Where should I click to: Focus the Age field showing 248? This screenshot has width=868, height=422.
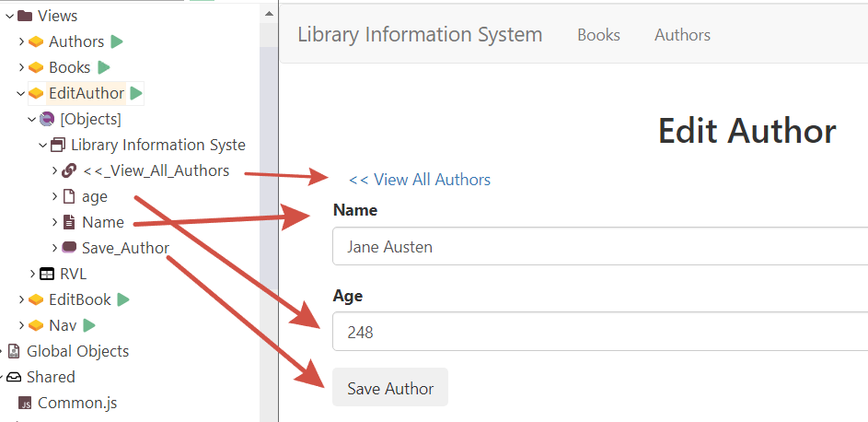click(x=600, y=331)
